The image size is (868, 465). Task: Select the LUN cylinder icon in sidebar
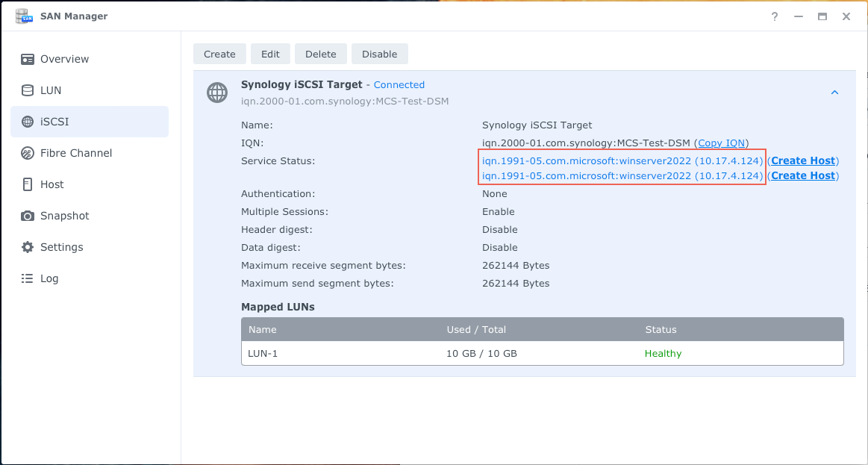coord(27,90)
